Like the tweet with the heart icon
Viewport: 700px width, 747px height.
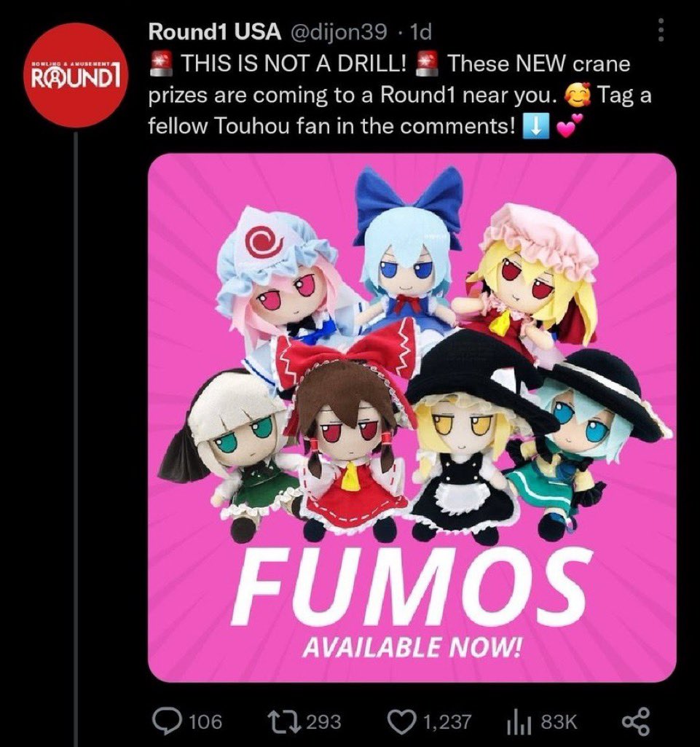[x=401, y=721]
